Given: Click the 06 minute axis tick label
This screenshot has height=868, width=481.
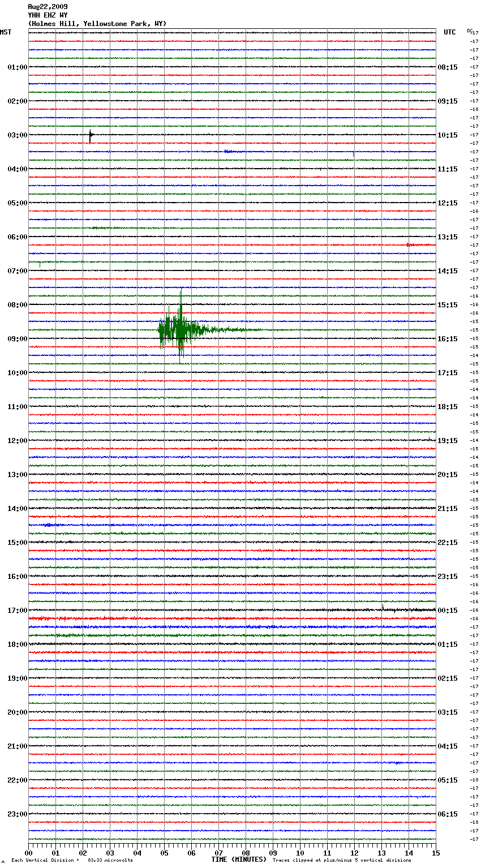Looking at the screenshot, I should click(x=191, y=853).
